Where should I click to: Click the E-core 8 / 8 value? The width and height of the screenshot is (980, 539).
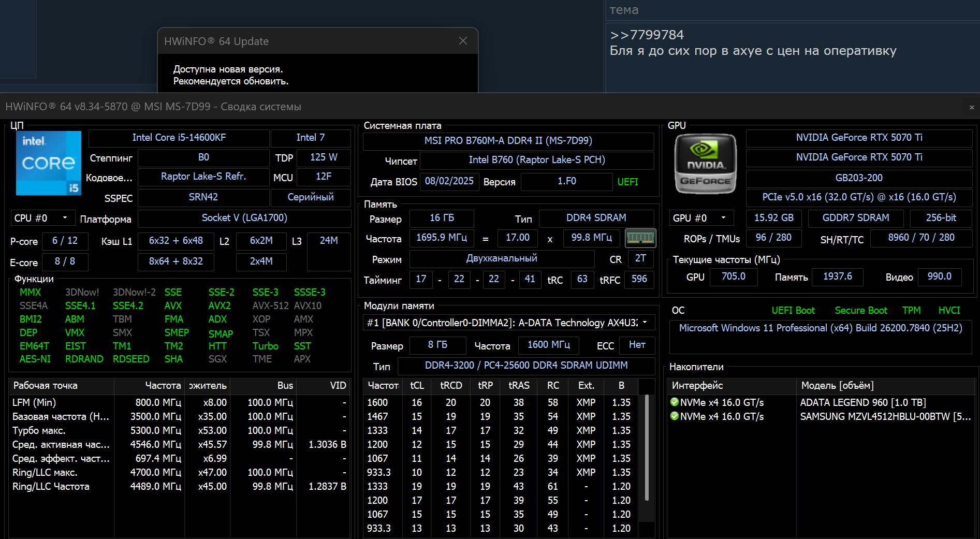(x=65, y=261)
